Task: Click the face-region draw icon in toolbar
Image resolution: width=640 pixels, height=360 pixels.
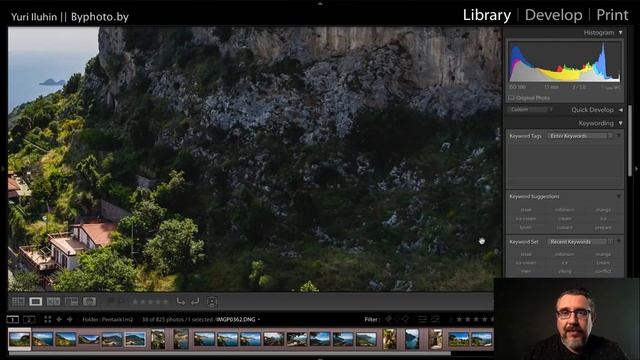Action: 211,302
